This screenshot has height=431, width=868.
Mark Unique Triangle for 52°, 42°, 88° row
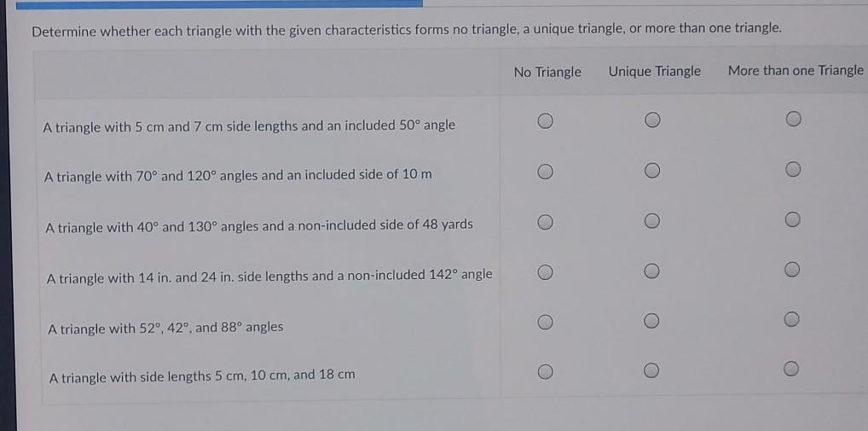pyautogui.click(x=652, y=322)
